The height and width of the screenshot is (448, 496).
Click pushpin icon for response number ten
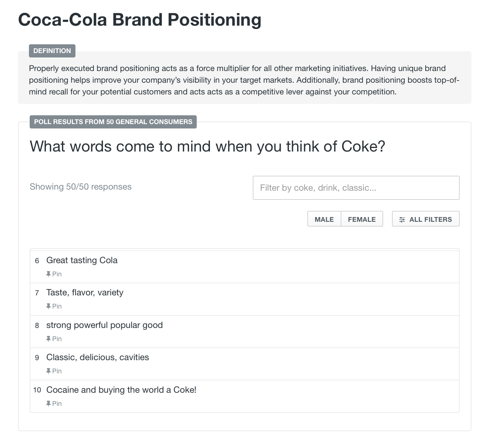(48, 403)
